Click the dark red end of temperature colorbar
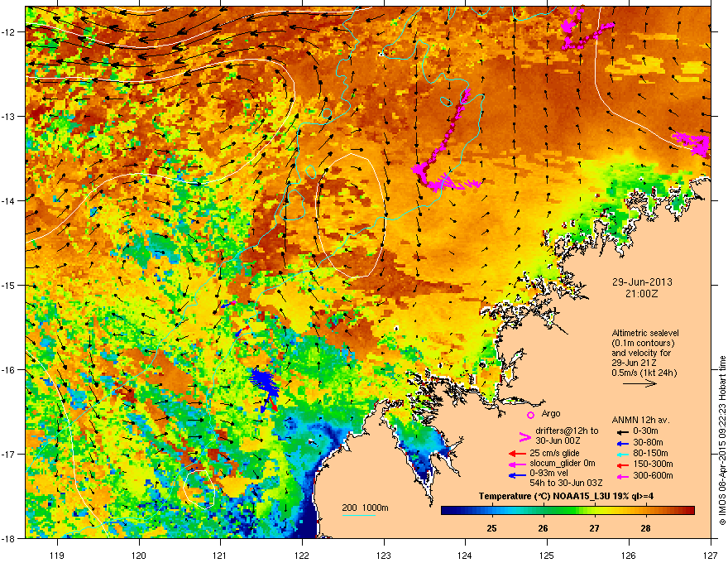Screen dimensions: 728x563 coord(688,511)
